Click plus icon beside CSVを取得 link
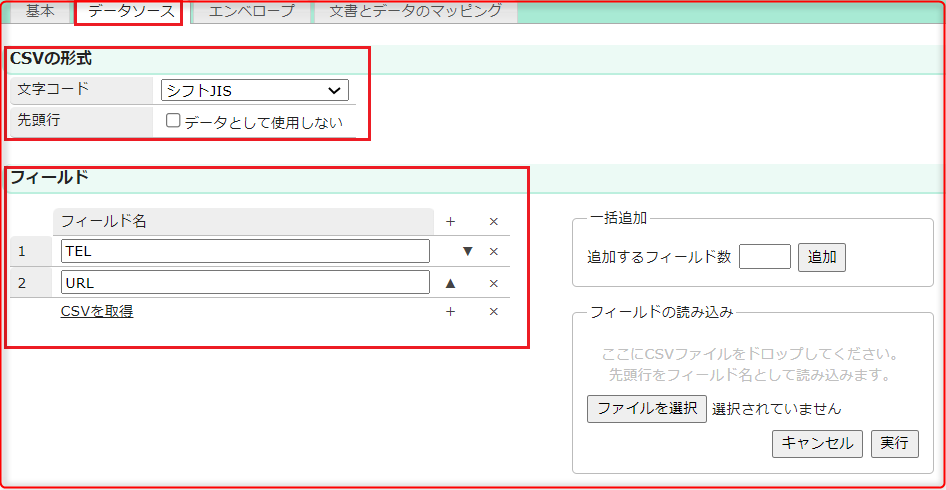 (x=450, y=312)
